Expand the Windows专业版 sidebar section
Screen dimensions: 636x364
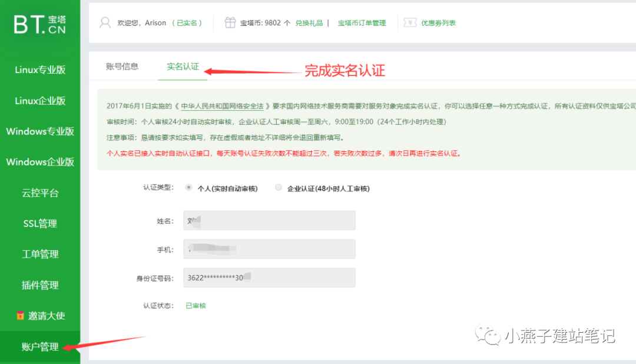[39, 131]
